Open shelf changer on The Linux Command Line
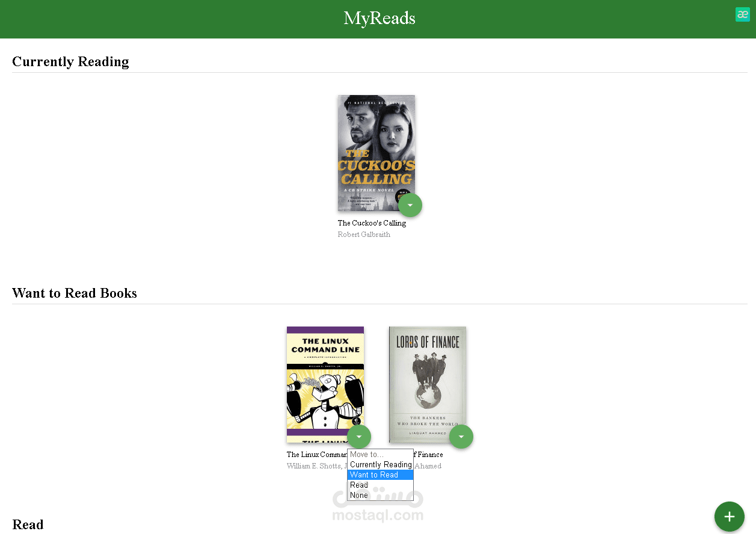This screenshot has height=534, width=756. pyautogui.click(x=359, y=437)
